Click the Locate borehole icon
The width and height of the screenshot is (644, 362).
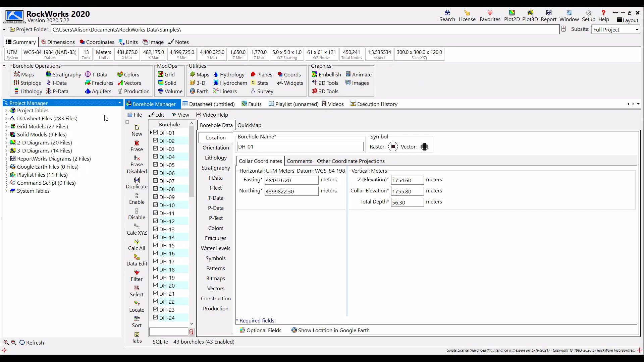[x=137, y=307]
